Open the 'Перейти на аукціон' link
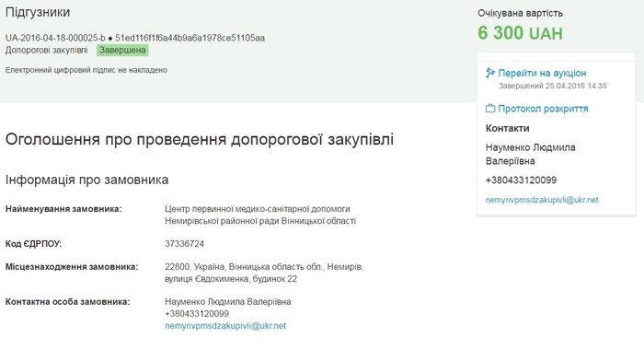The image size is (644, 349). [542, 73]
